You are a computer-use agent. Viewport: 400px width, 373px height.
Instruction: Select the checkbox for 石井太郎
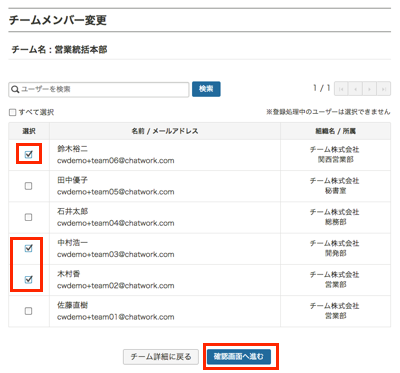point(29,217)
